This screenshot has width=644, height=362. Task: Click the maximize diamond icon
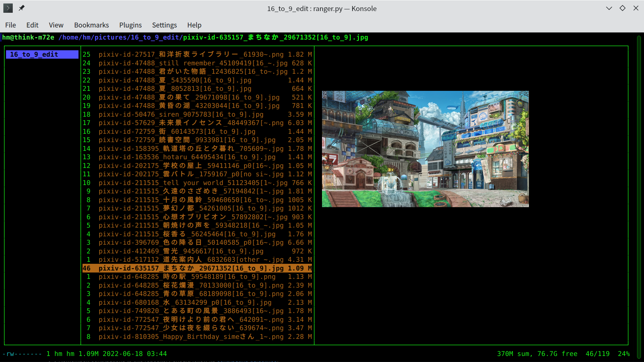point(623,8)
